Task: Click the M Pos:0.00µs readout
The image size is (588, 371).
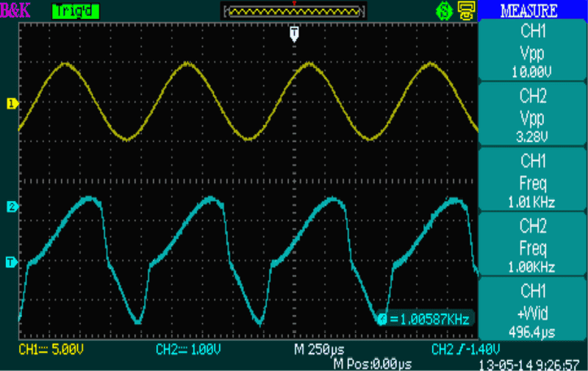Action: click(373, 364)
